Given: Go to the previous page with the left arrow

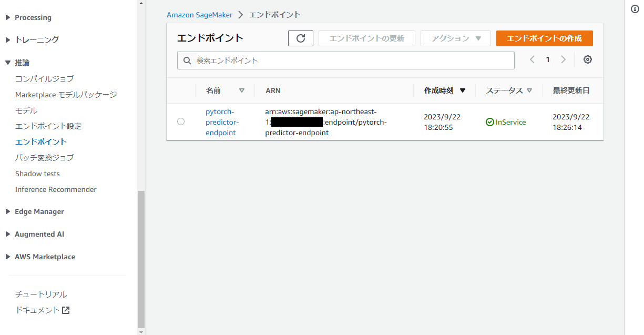Looking at the screenshot, I should click(x=532, y=59).
